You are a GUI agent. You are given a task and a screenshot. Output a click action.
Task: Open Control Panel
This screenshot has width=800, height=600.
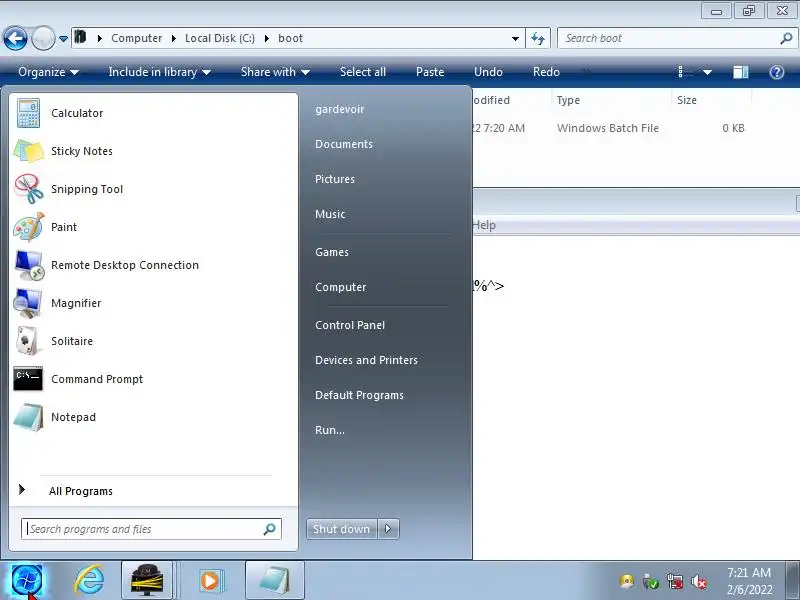click(350, 325)
